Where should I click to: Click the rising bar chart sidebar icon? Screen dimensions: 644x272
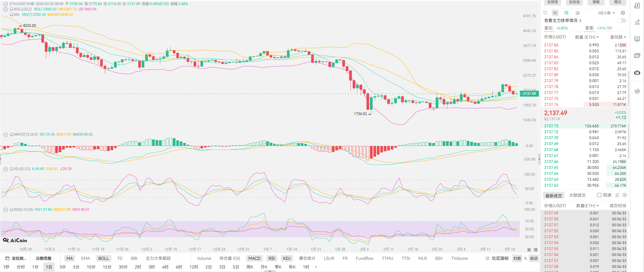coord(637,23)
